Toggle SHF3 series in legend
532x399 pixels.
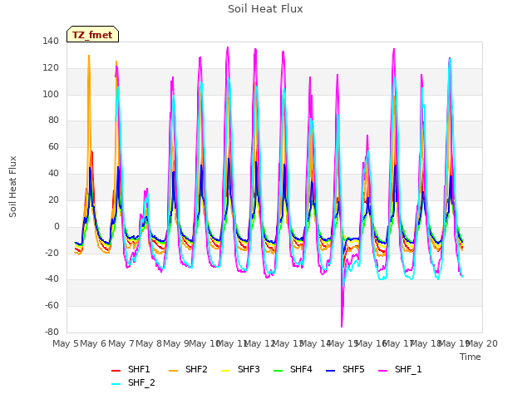(x=240, y=369)
